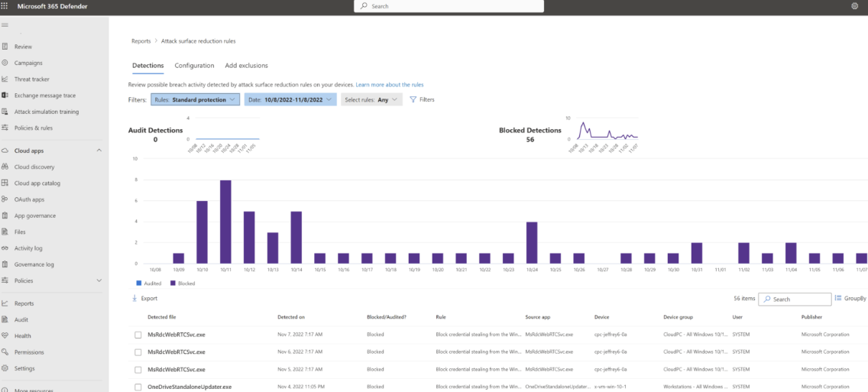The width and height of the screenshot is (868, 392).
Task: Click the Cloud apps cloud icon
Action: (x=5, y=151)
